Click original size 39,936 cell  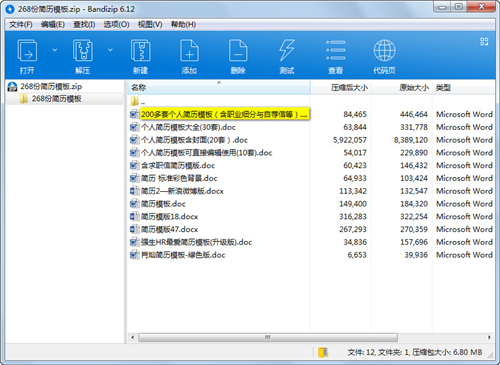pyautogui.click(x=416, y=255)
